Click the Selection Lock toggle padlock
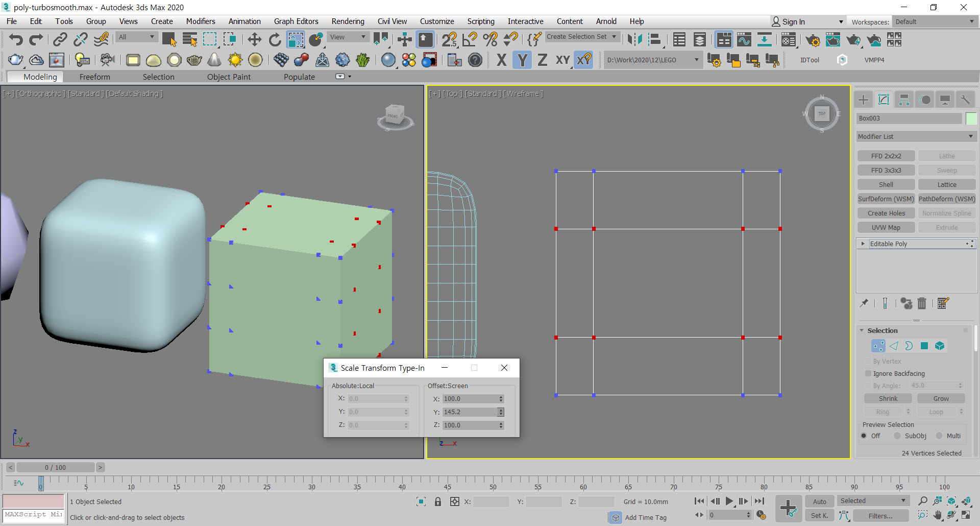This screenshot has width=980, height=526. click(x=437, y=501)
